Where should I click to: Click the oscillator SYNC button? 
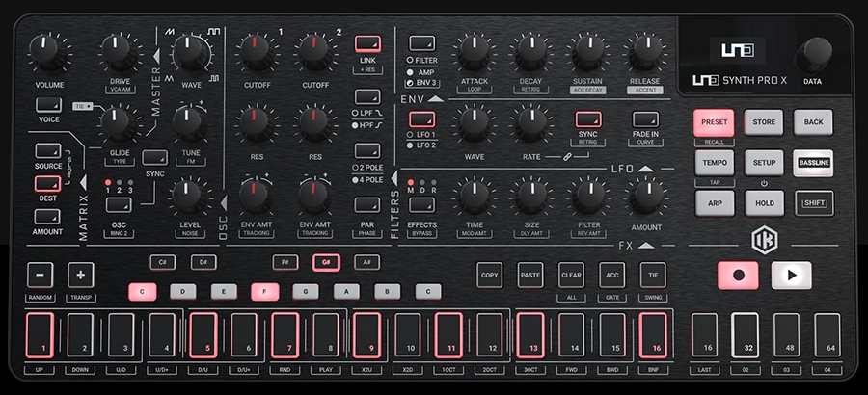click(x=155, y=158)
